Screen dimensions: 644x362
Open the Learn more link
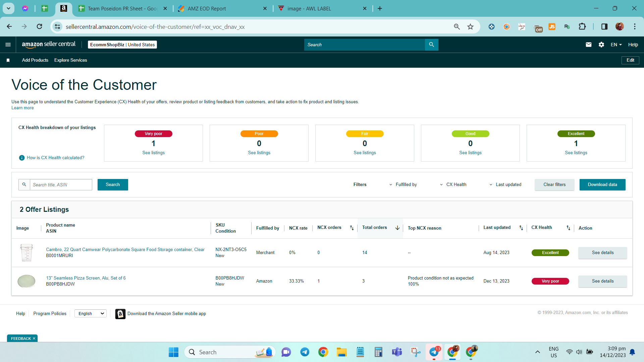pos(22,108)
